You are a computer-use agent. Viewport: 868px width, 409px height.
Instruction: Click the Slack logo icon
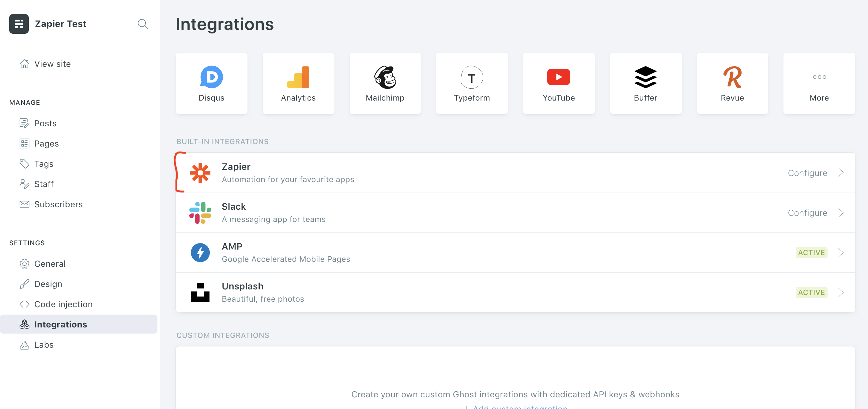point(200,212)
